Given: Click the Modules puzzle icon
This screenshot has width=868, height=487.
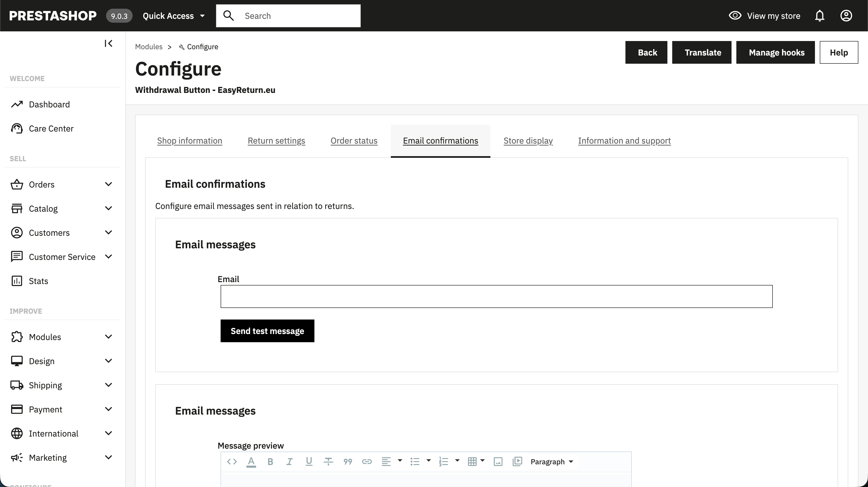Looking at the screenshot, I should pos(17,337).
